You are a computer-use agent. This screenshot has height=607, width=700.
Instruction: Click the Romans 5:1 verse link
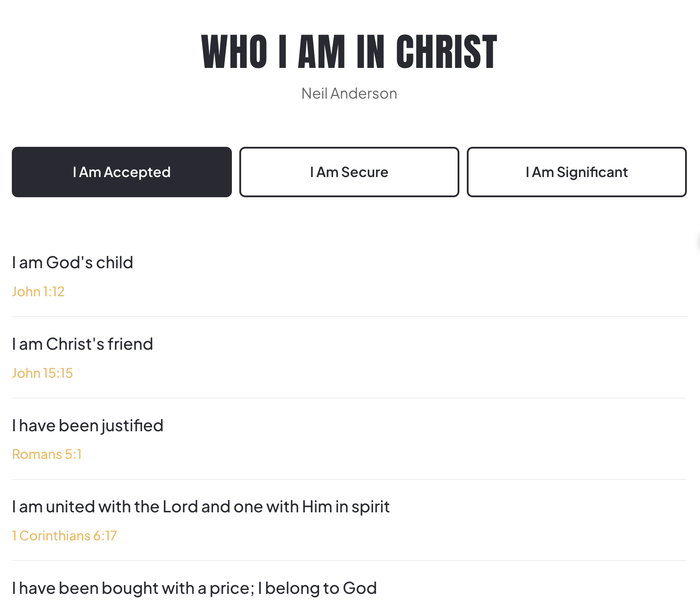coord(47,454)
